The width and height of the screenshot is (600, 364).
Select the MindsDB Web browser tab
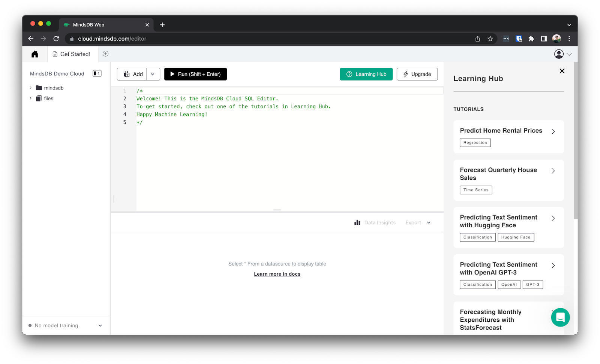click(90, 25)
